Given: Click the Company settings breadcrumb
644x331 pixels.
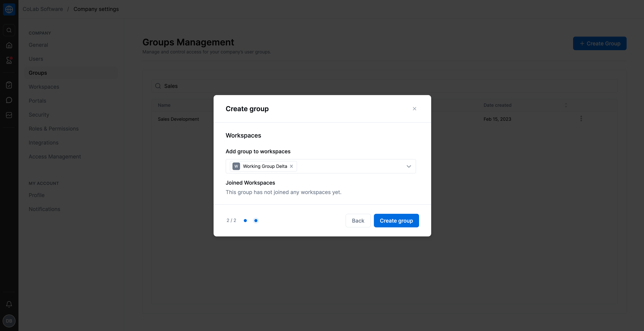Looking at the screenshot, I should tap(96, 9).
